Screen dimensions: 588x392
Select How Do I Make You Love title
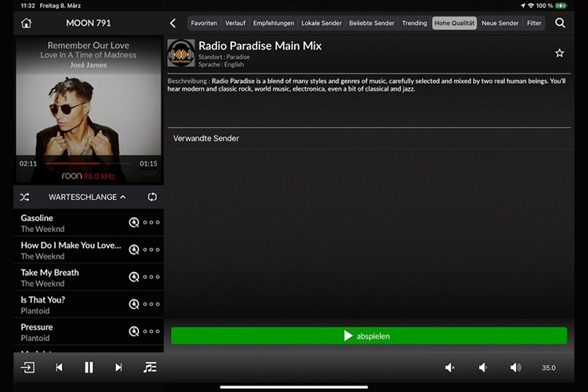pos(71,245)
